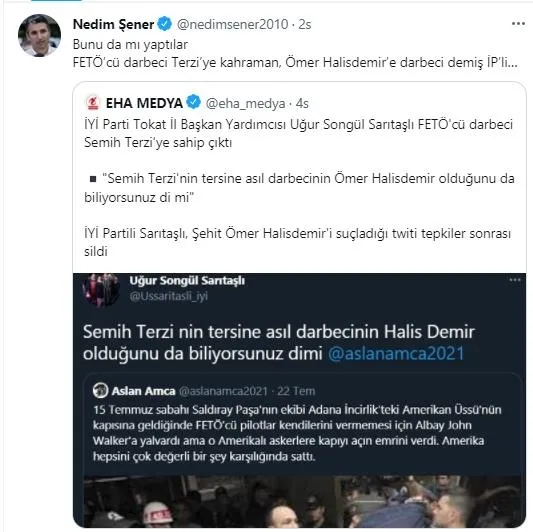Open the Nedim Şener display name link
Viewport: 533px width, 532px height.
pyautogui.click(x=114, y=24)
